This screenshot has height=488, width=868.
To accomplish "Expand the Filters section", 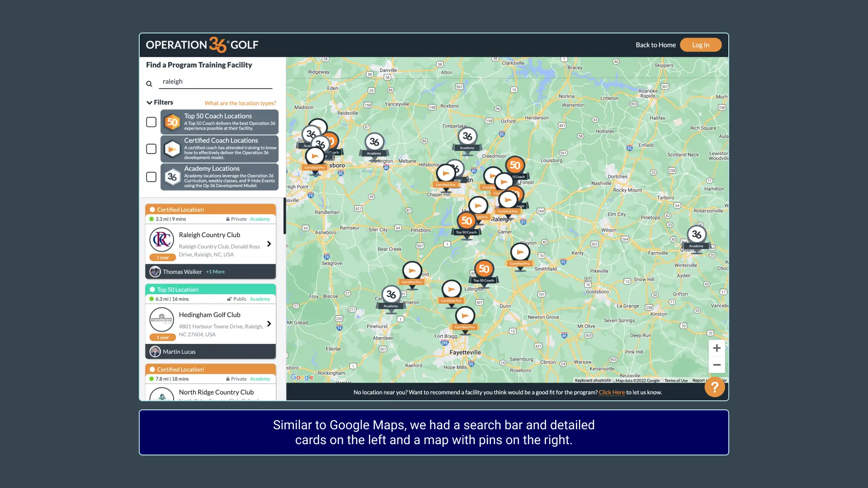I will click(159, 102).
